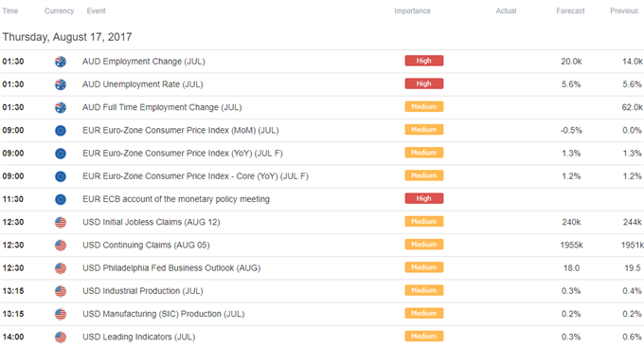Click EU flag icon for ECB account row
Viewport: 644px width, 348px height.
point(61,199)
